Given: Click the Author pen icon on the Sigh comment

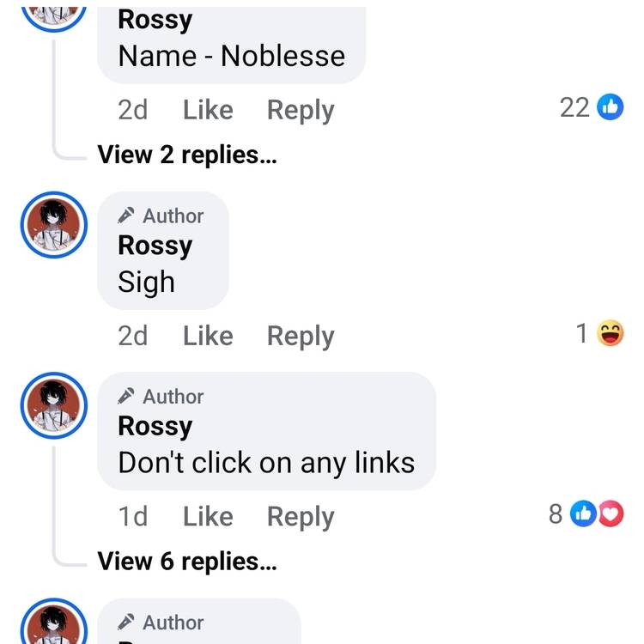Looking at the screenshot, I should click(125, 216).
